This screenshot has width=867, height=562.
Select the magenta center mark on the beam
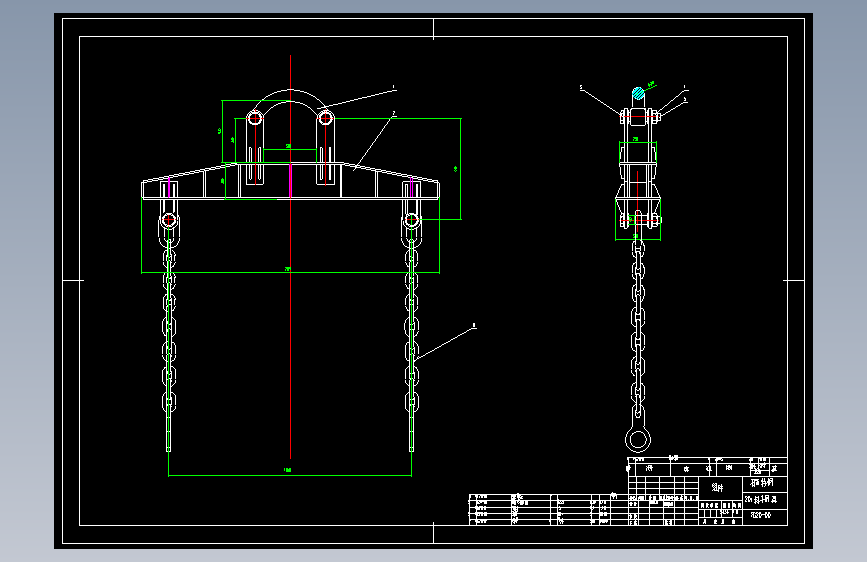(x=290, y=181)
